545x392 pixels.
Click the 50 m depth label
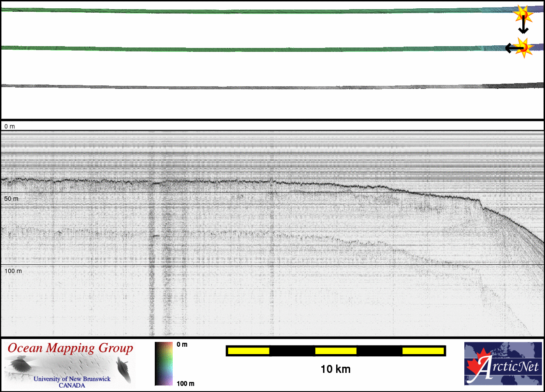[11, 199]
